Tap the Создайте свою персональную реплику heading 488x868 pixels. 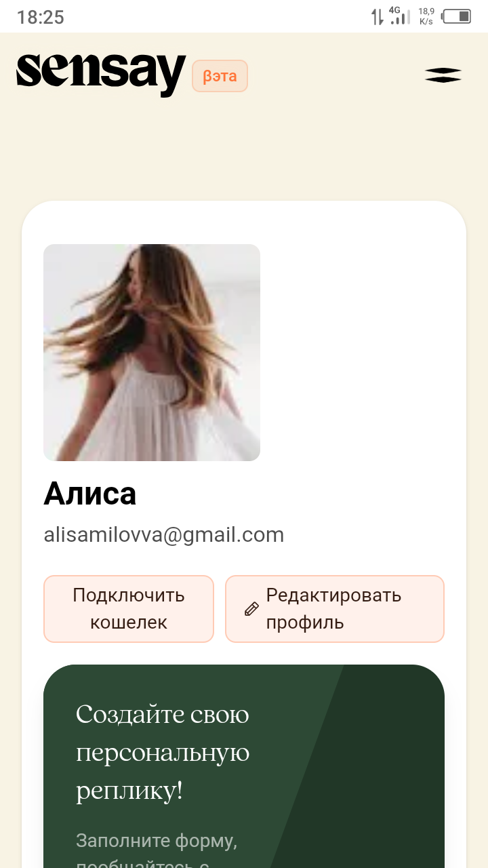[x=163, y=753]
